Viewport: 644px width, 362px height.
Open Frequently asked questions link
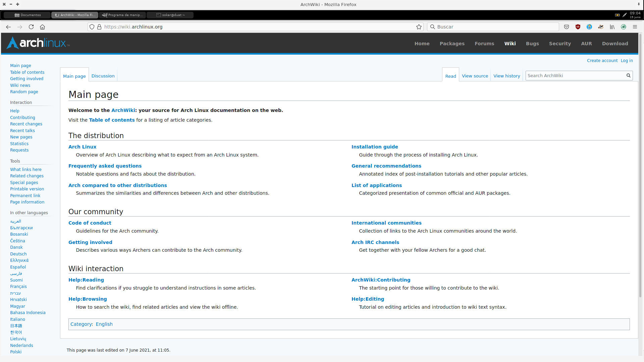coord(105,166)
